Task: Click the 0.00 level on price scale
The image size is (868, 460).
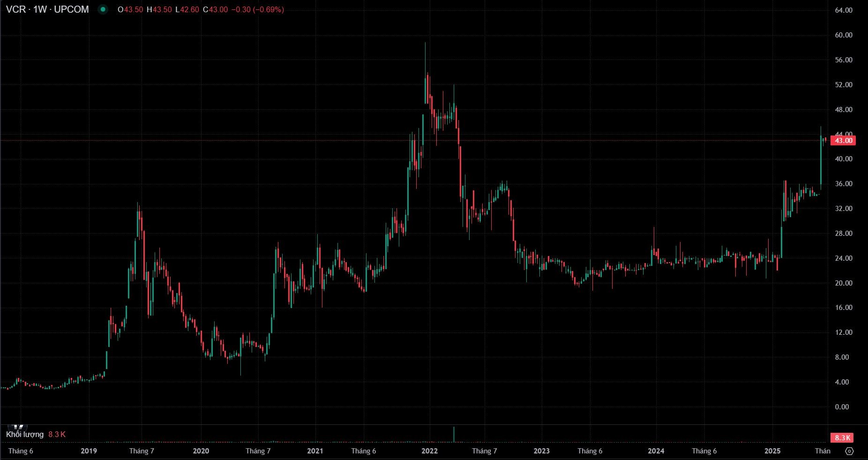Action: coord(842,407)
